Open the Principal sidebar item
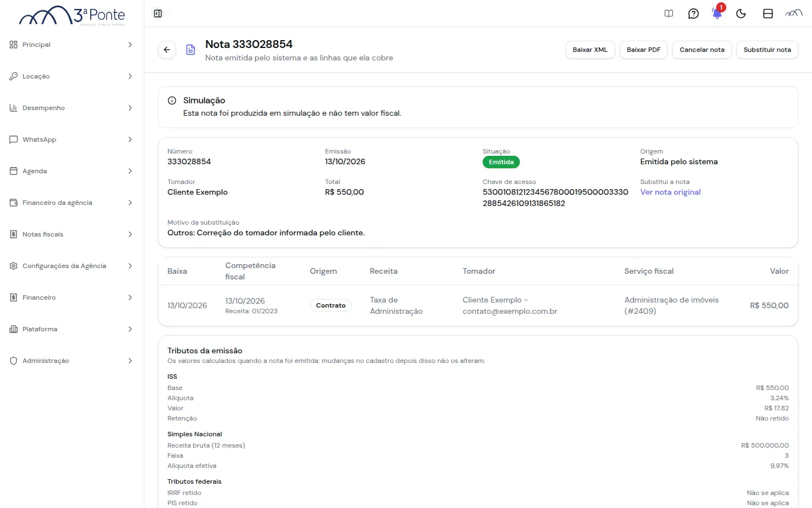 [72, 45]
